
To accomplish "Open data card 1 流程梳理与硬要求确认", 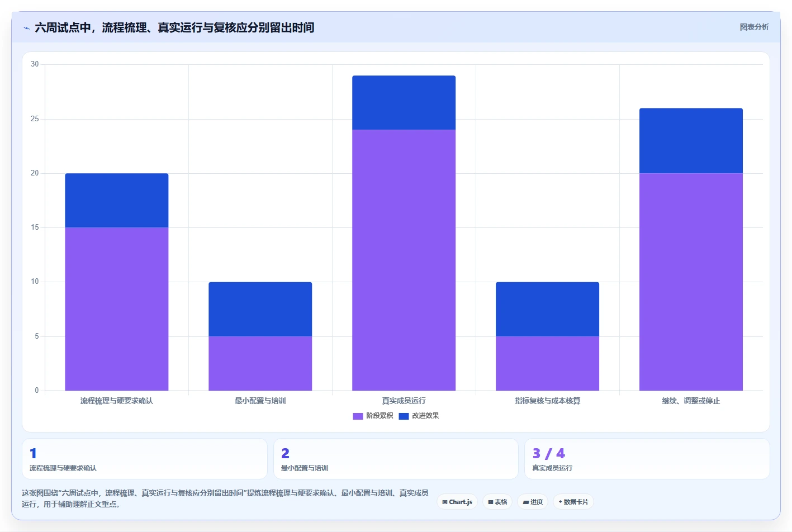I will pyautogui.click(x=145, y=459).
